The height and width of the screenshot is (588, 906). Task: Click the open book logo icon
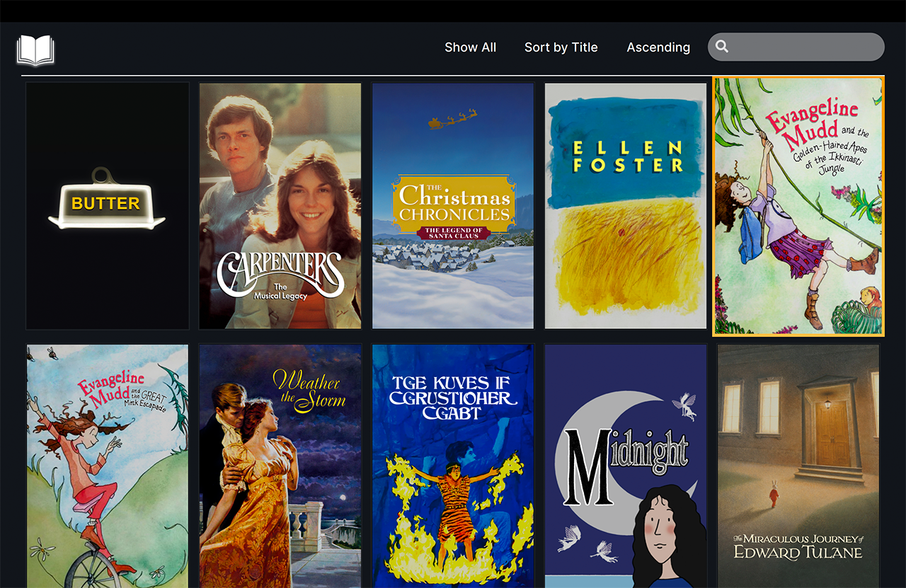[35, 50]
